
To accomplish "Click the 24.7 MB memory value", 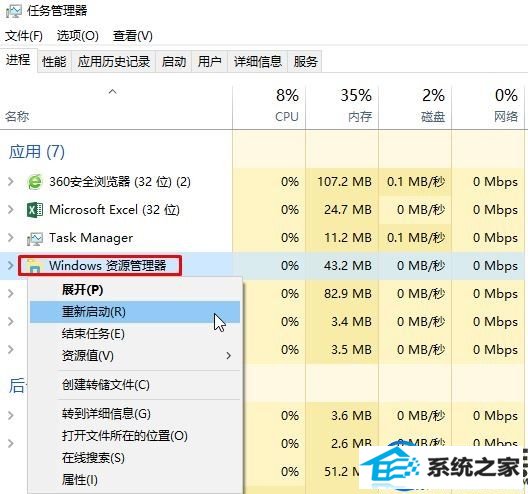I will pos(348,210).
